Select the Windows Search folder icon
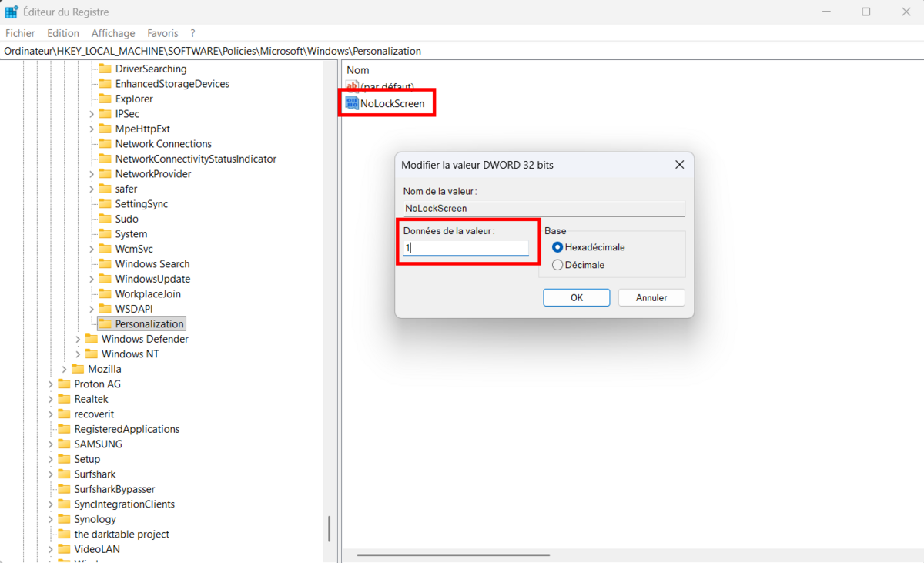The height and width of the screenshot is (563, 924). [x=105, y=264]
